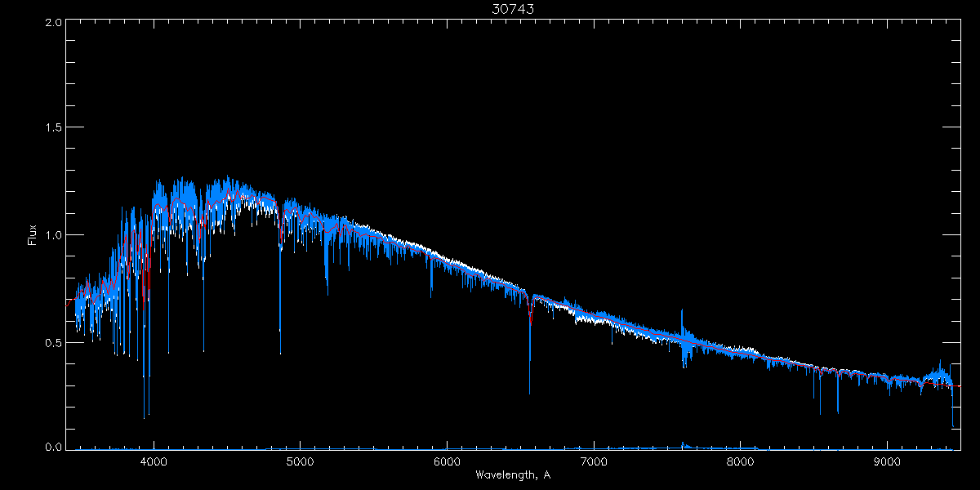This screenshot has width=980, height=490.
Task: Click the 0.5 y-axis tick label
Action: point(53,342)
